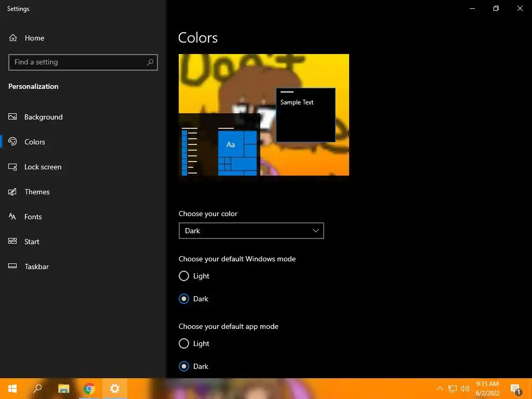This screenshot has width=532, height=399.
Task: Click the Find a setting search box
Action: (83, 62)
